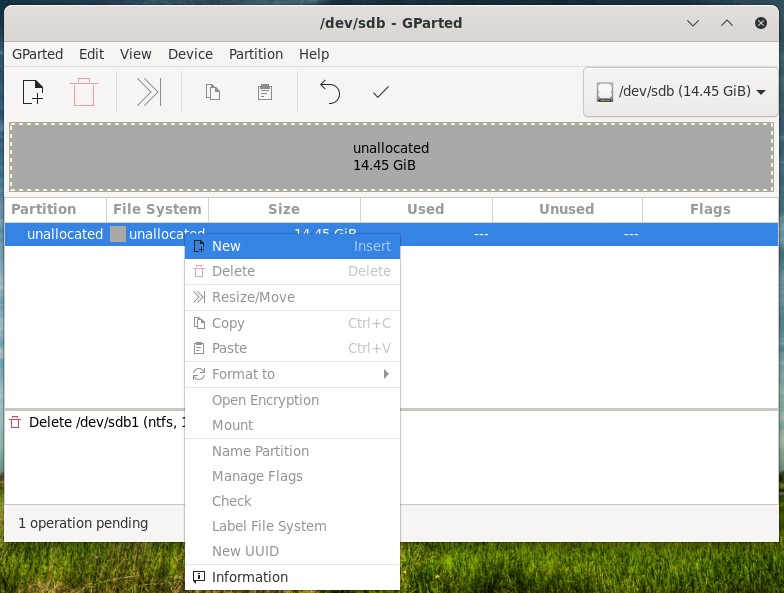
Task: Choose Check in the context menu
Action: pos(292,501)
